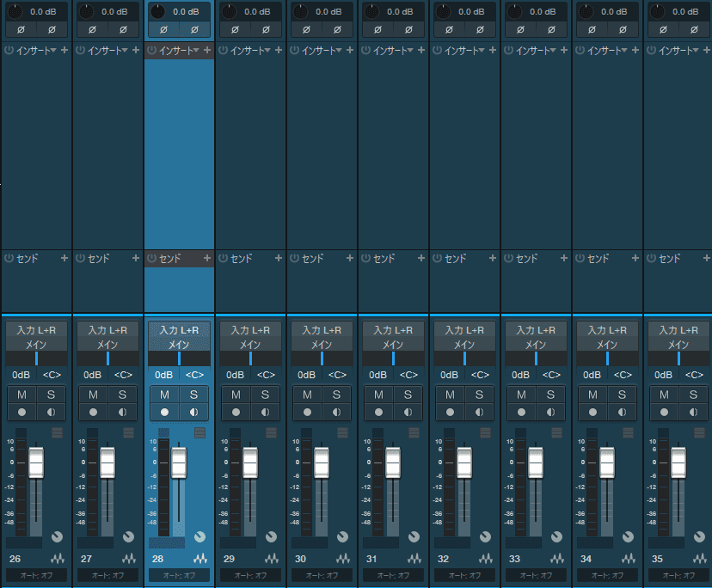Screen dimensions: 712x588
Task: Click insert power icon on channel 27
Action: pyautogui.click(x=80, y=50)
